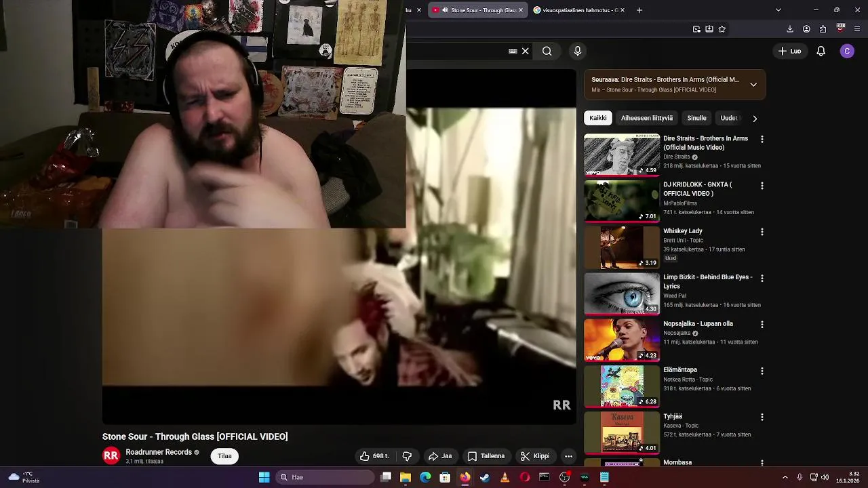Open options menu for Whiskey Lady
This screenshot has width=868, height=488.
pos(762,232)
